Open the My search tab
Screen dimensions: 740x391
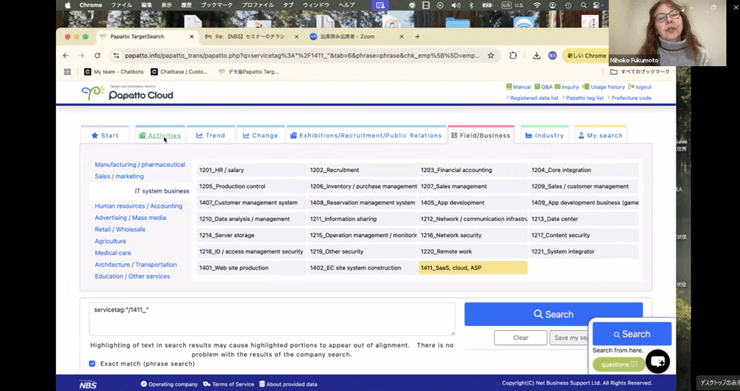pyautogui.click(x=600, y=136)
